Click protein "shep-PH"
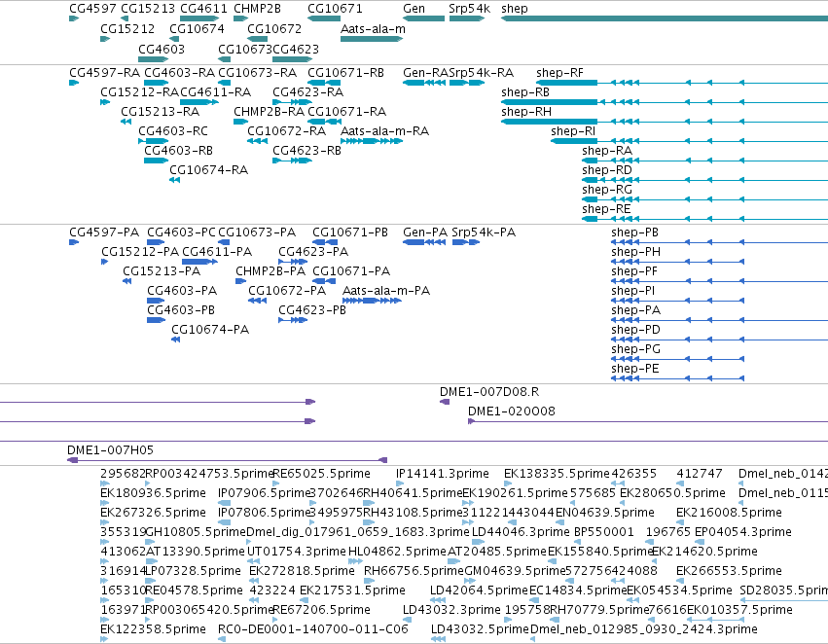 pos(635,252)
